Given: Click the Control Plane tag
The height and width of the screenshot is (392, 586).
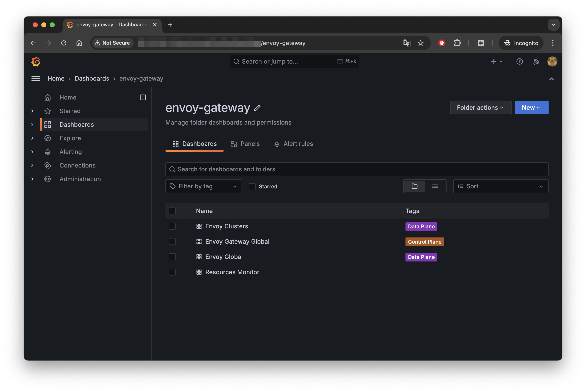Looking at the screenshot, I should pos(424,242).
